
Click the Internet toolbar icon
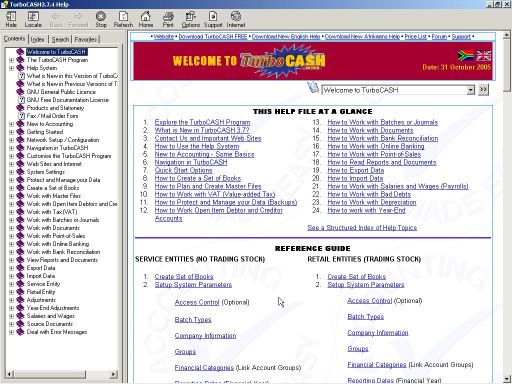tap(236, 20)
